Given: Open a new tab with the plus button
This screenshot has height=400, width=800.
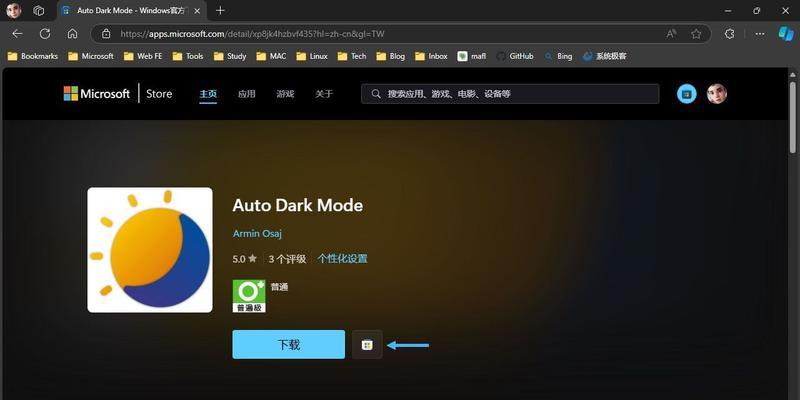Looking at the screenshot, I should pos(220,10).
